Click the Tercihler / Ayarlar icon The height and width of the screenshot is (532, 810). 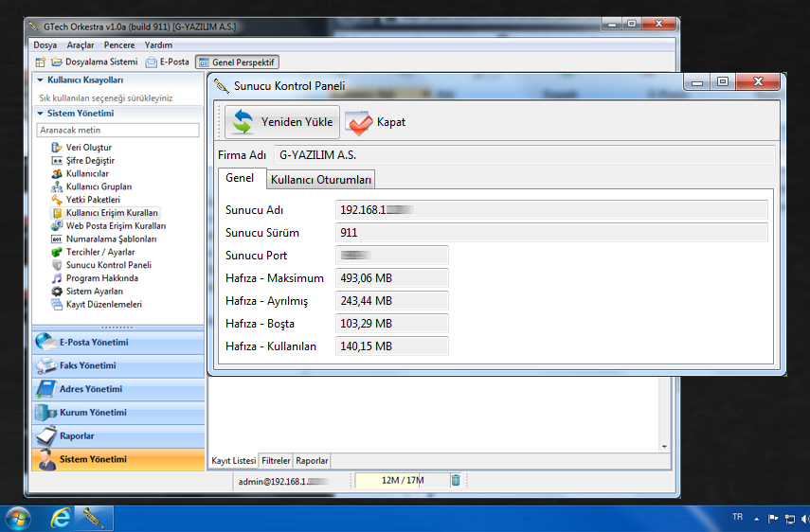point(57,253)
